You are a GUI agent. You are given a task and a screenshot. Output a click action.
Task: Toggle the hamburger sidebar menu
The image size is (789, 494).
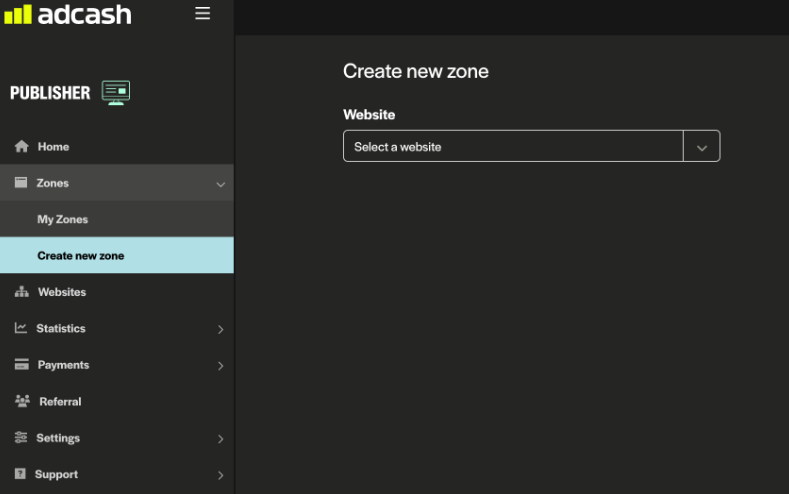(203, 14)
